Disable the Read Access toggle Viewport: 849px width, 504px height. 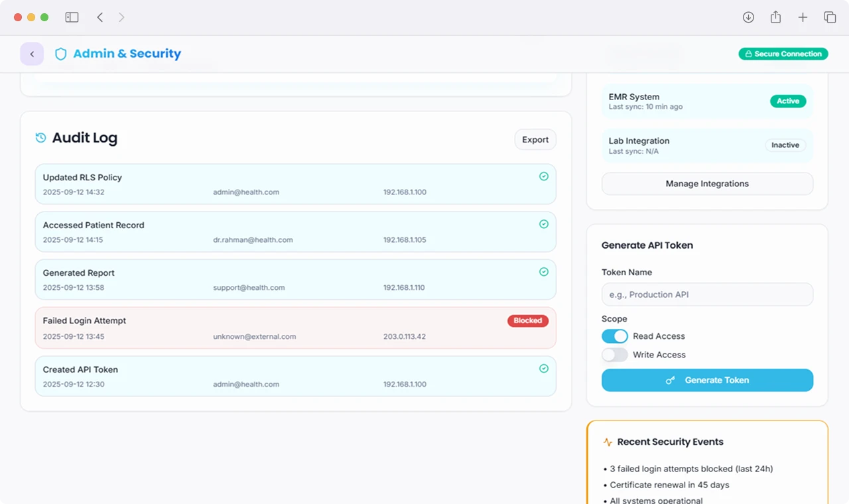coord(615,336)
